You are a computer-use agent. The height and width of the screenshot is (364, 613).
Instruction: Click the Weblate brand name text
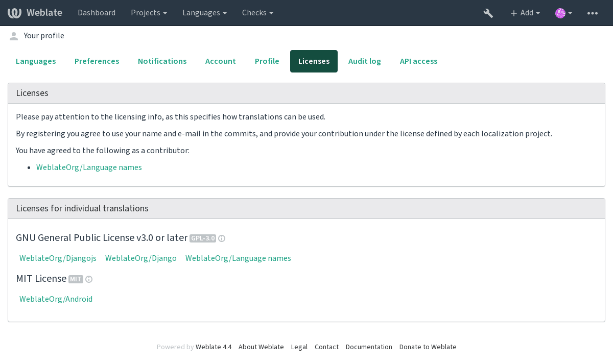point(44,13)
